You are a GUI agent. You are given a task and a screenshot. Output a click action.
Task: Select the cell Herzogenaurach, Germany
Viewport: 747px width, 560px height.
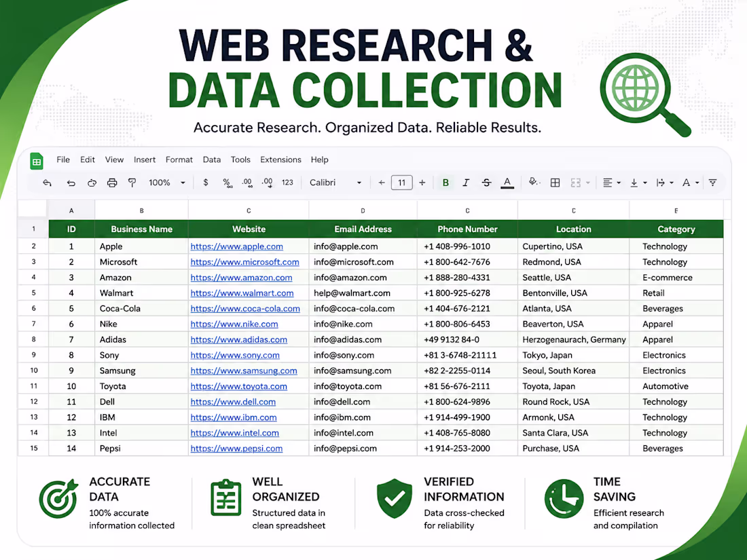[574, 340]
